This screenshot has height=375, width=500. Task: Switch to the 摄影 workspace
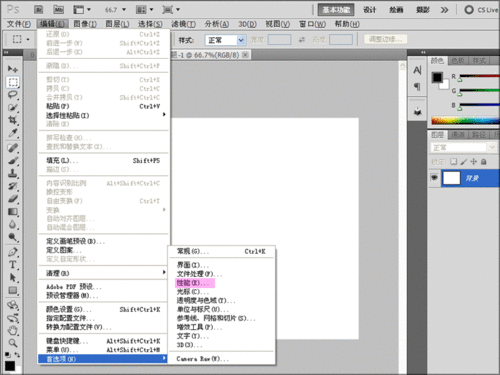coord(423,10)
